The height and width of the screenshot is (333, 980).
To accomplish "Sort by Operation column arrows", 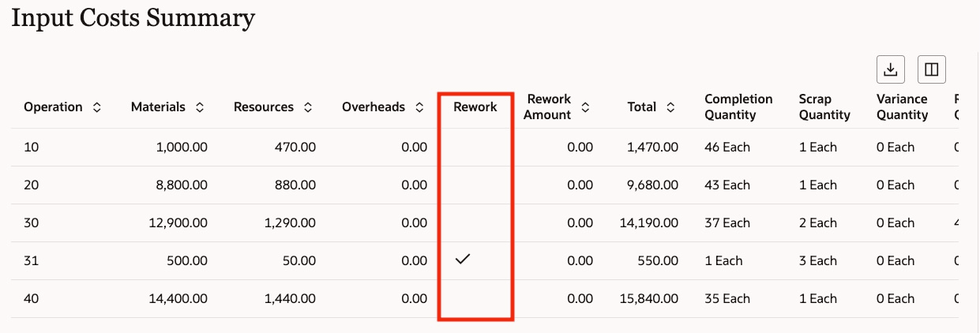I will pos(97,107).
